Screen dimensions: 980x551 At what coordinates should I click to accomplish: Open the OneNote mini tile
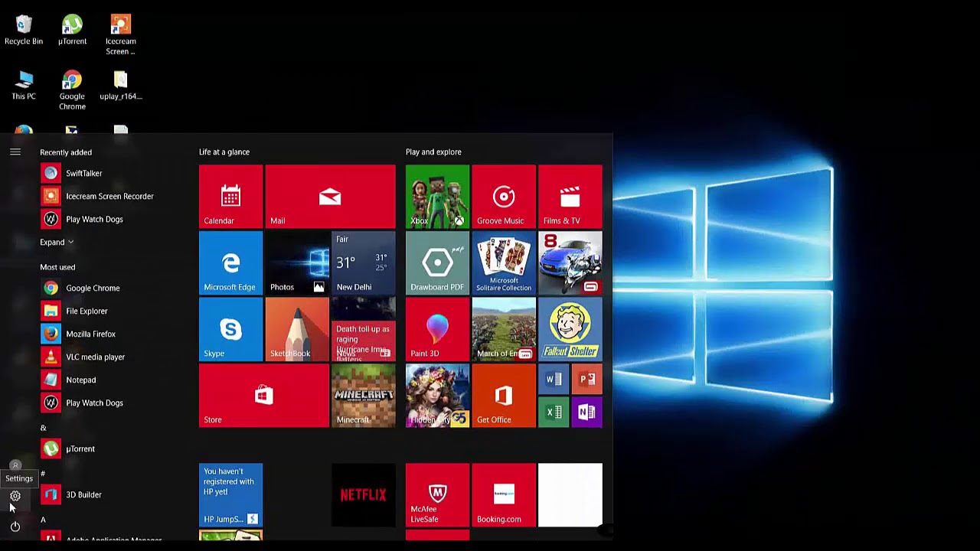tap(586, 412)
